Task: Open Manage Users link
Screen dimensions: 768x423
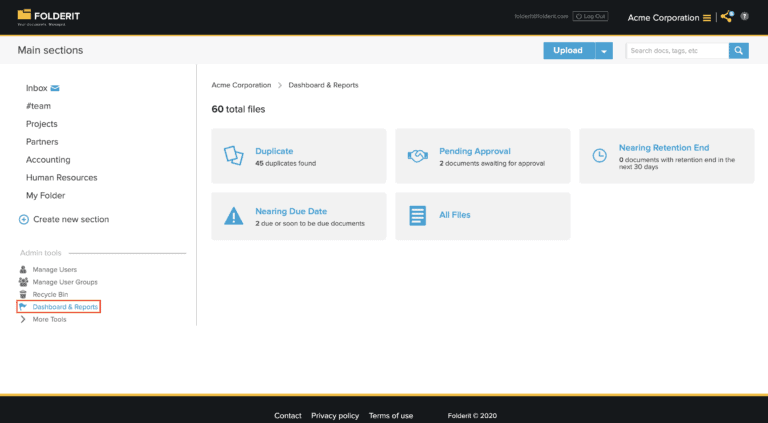Action: [x=55, y=269]
